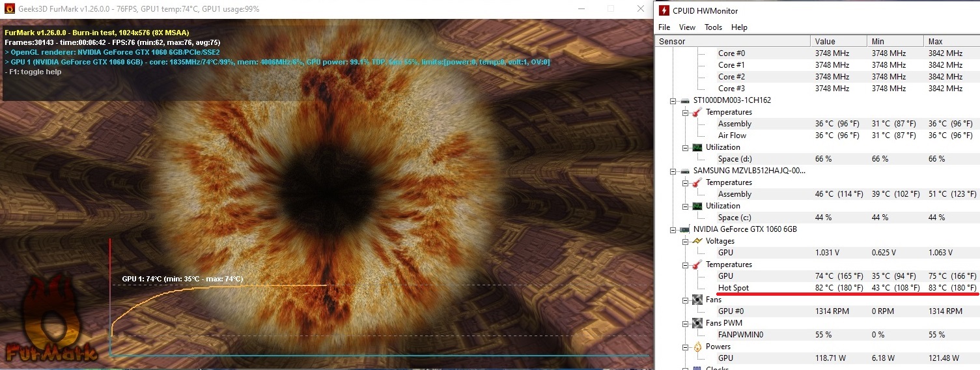Click the OpenGL renderer line in FurMark
This screenshot has height=370, width=980.
(112, 52)
